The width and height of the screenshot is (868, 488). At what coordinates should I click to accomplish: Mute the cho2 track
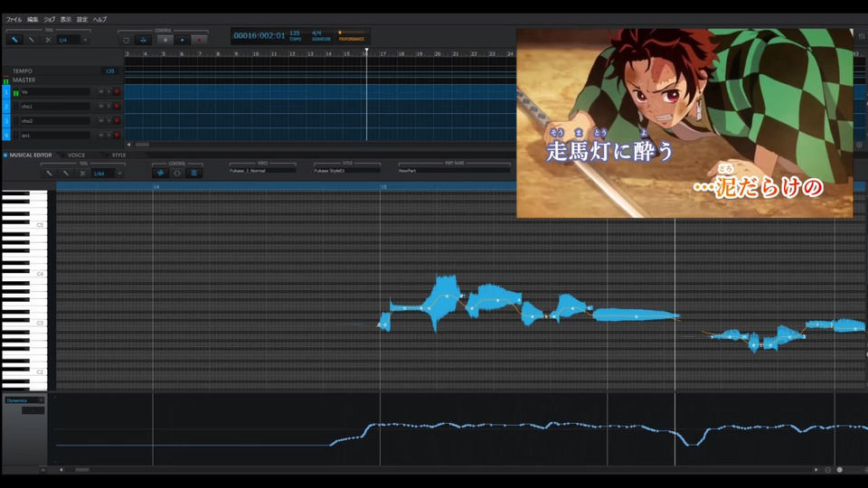click(100, 120)
